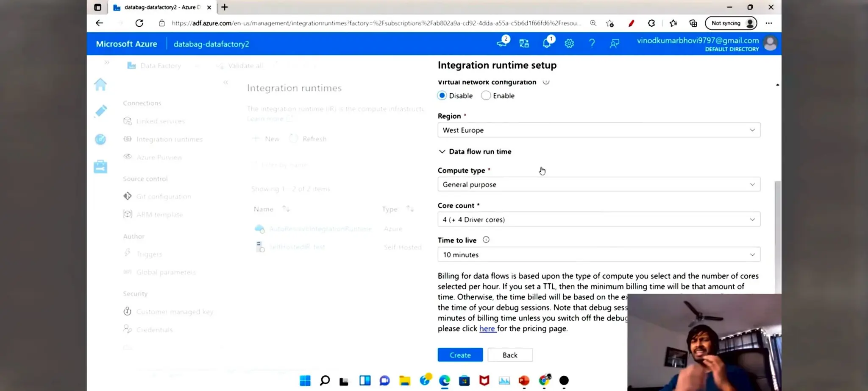Open a new browser tab
Image resolution: width=868 pixels, height=391 pixels.
pyautogui.click(x=225, y=7)
